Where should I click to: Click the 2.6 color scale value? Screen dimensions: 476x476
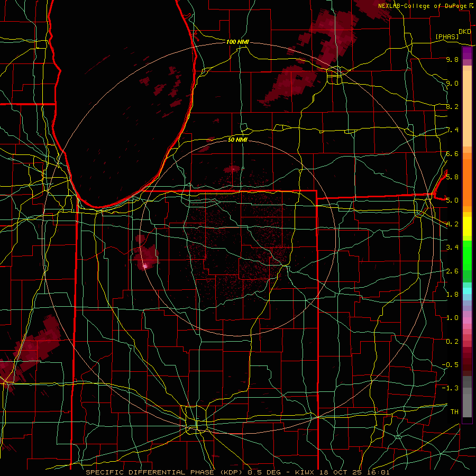click(452, 271)
